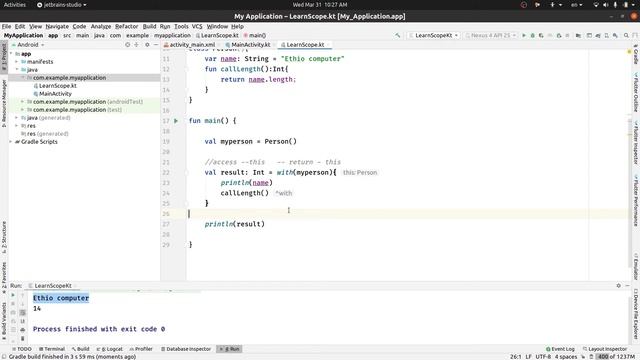The height and width of the screenshot is (360, 640).
Task: Rerun program with Run panel play icon
Action: pos(13,295)
